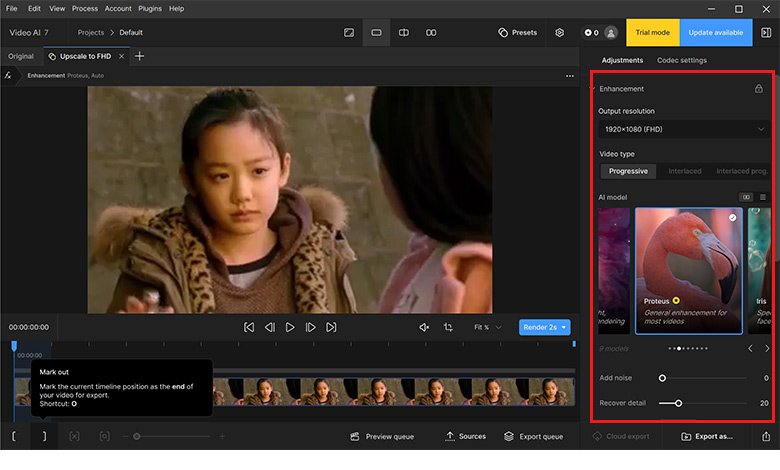Image resolution: width=780 pixels, height=470 pixels.
Task: Select Interlaced video type
Action: [684, 171]
